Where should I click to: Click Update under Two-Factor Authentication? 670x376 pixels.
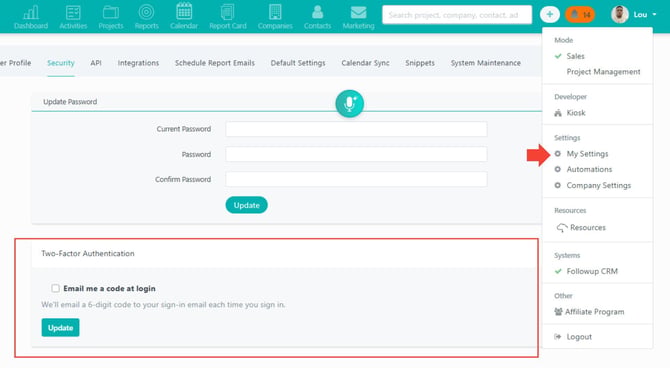pyautogui.click(x=60, y=328)
